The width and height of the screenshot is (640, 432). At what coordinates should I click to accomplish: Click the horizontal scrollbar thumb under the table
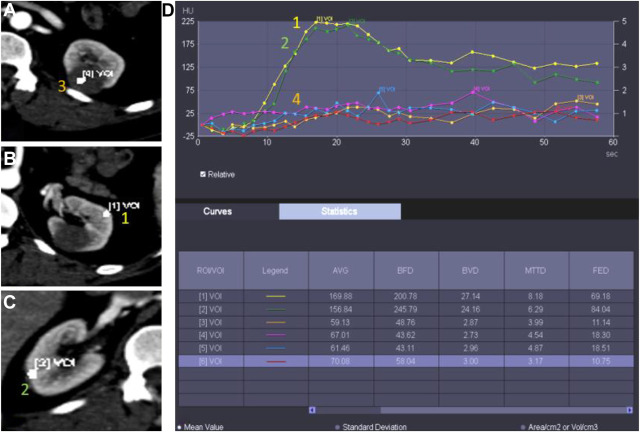(503, 410)
